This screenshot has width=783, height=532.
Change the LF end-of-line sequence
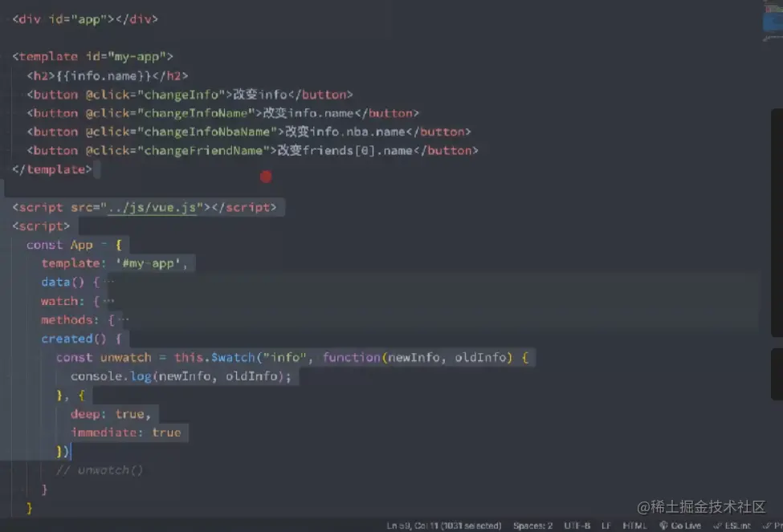(606, 526)
